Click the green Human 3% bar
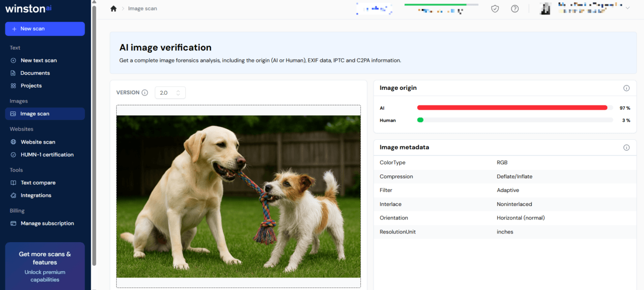 click(x=420, y=120)
